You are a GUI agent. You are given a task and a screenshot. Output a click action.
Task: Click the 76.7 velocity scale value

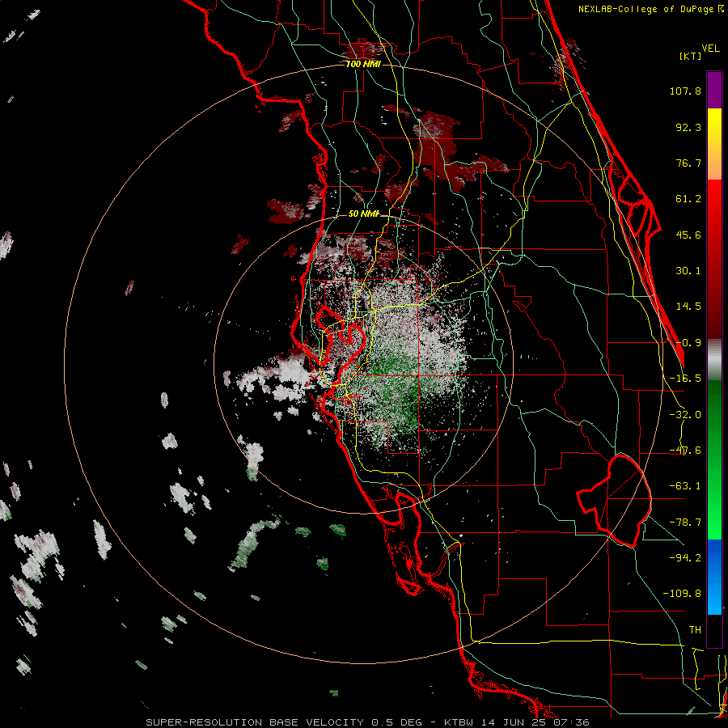pyautogui.click(x=688, y=163)
